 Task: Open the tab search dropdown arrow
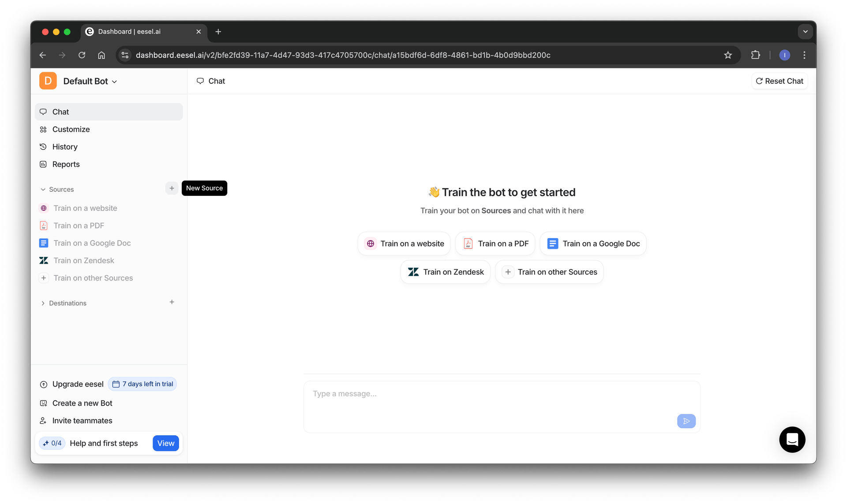point(805,32)
